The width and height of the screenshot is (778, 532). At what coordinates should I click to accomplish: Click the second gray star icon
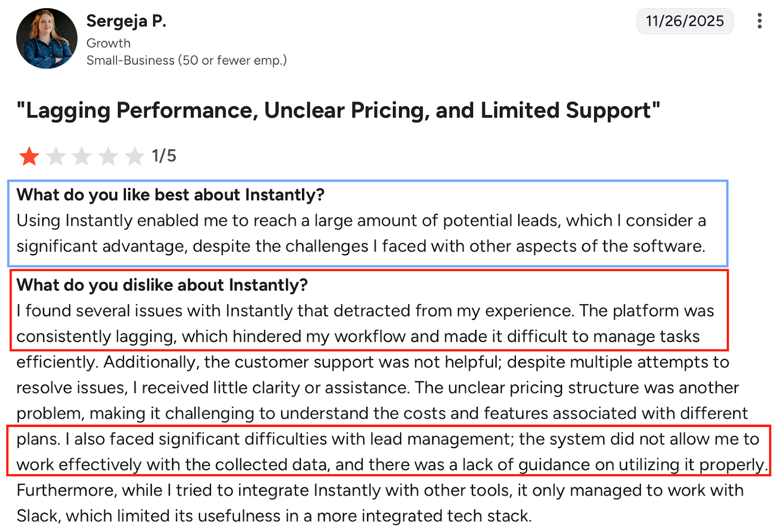[56, 156]
